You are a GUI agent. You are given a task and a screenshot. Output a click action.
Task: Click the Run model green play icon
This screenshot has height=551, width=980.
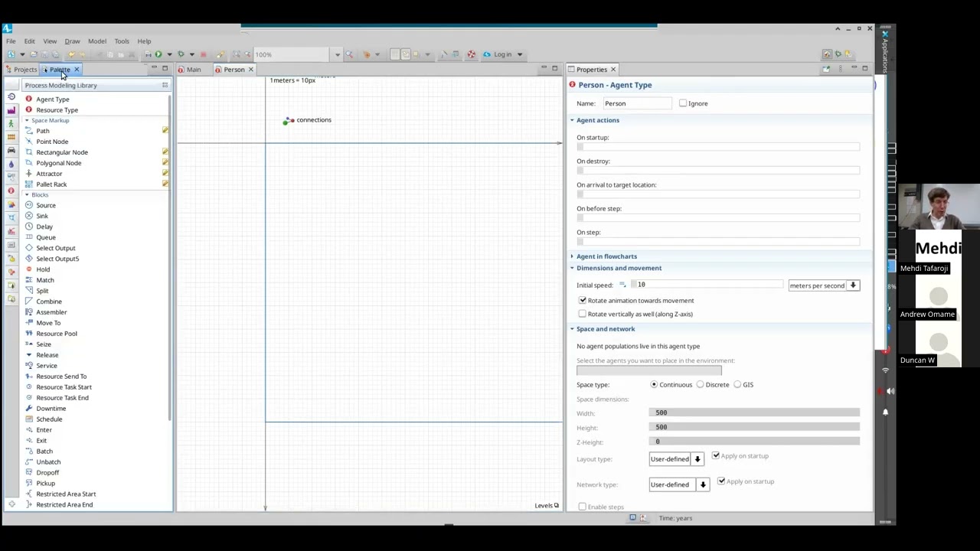pos(158,54)
